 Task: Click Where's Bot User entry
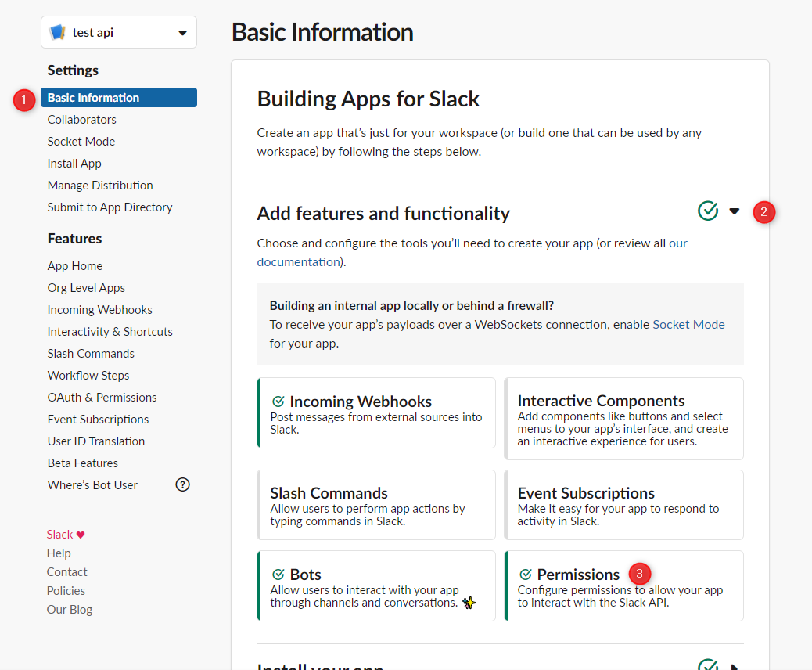click(92, 485)
